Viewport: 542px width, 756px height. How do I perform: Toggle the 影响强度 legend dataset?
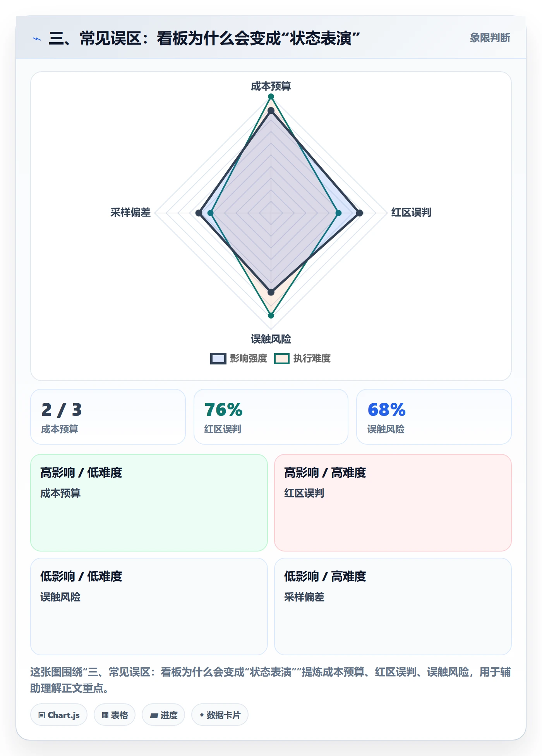[x=239, y=358]
